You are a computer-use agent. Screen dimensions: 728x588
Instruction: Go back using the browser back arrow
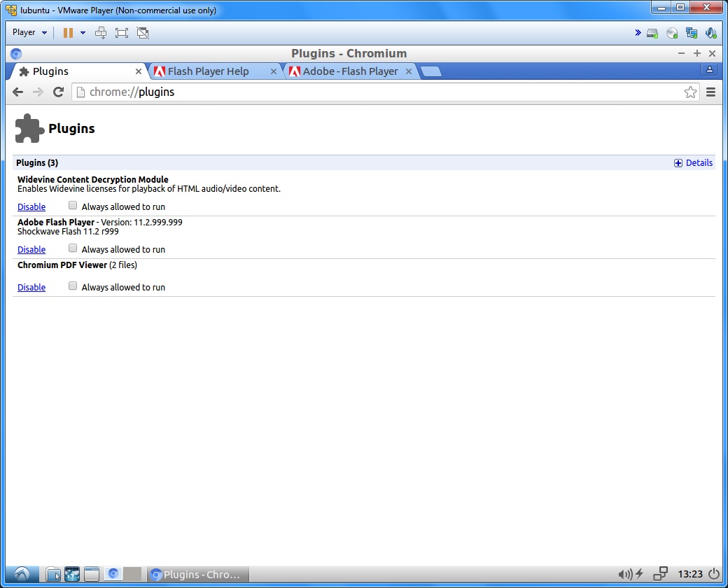(18, 92)
